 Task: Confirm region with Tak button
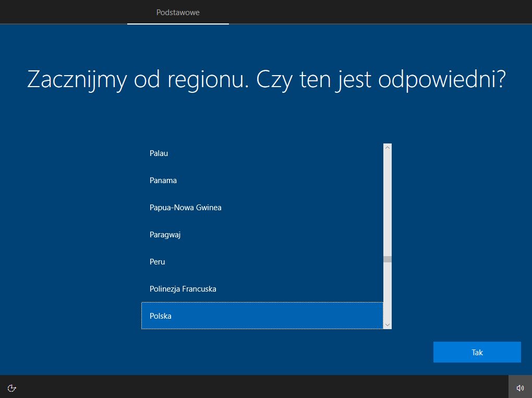pos(477,352)
